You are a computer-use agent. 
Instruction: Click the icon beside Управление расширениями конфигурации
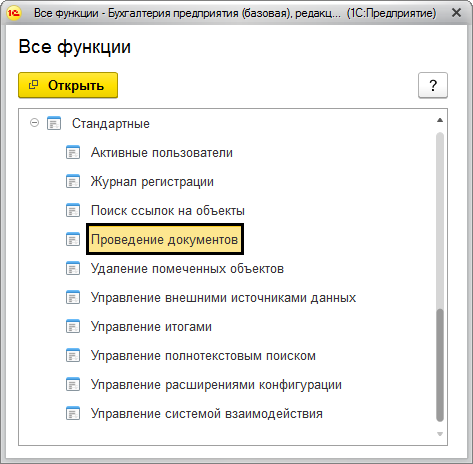(x=73, y=385)
